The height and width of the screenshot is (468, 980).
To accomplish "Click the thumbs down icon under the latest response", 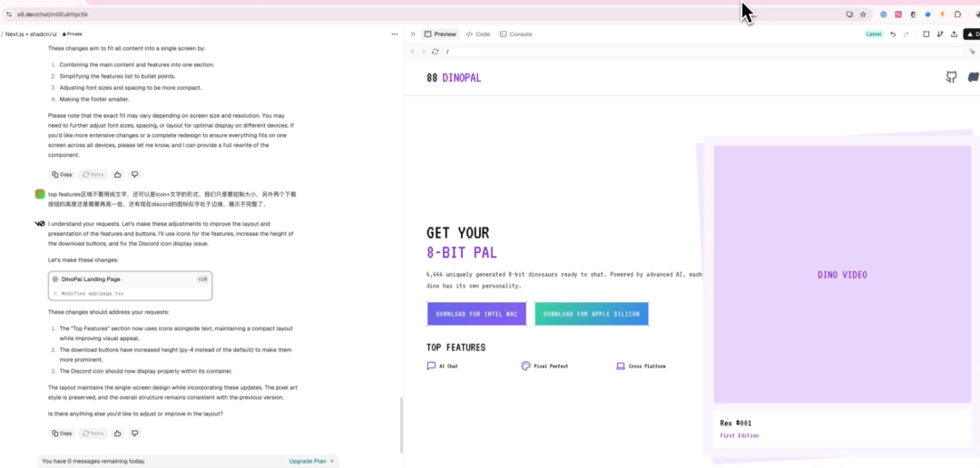I will coord(134,434).
